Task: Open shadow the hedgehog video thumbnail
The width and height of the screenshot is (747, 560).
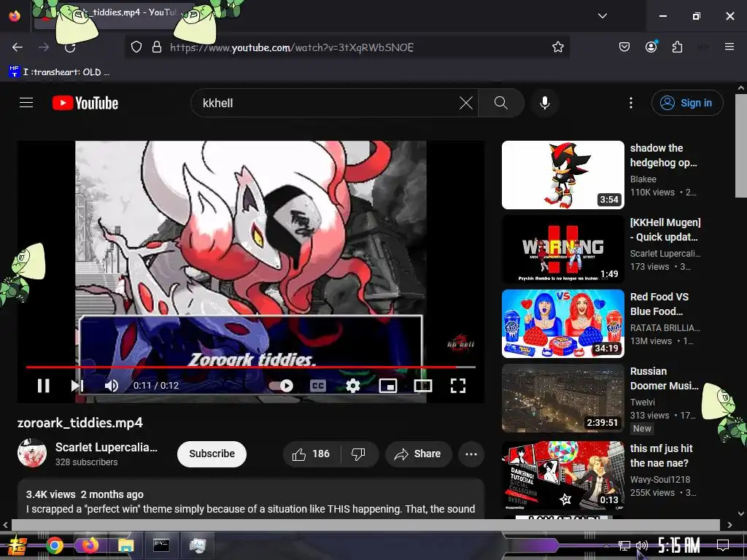Action: coord(562,175)
